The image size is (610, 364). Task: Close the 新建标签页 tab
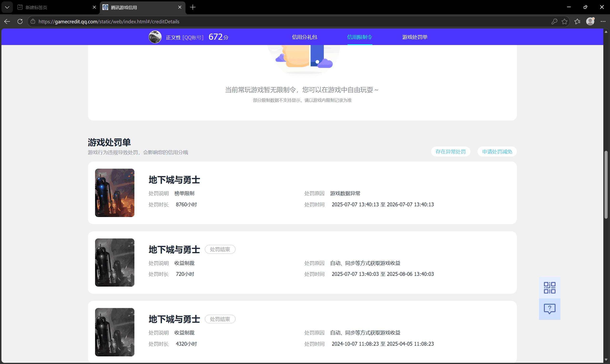pyautogui.click(x=94, y=7)
